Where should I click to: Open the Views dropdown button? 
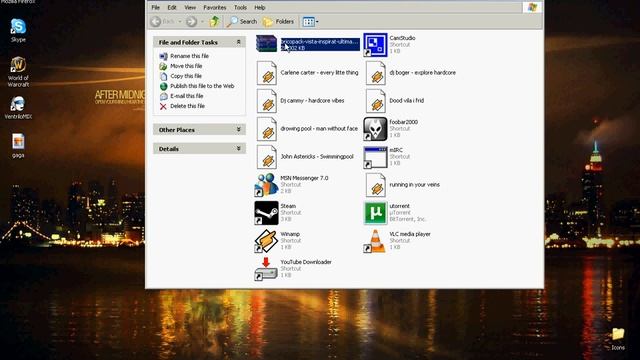310,21
